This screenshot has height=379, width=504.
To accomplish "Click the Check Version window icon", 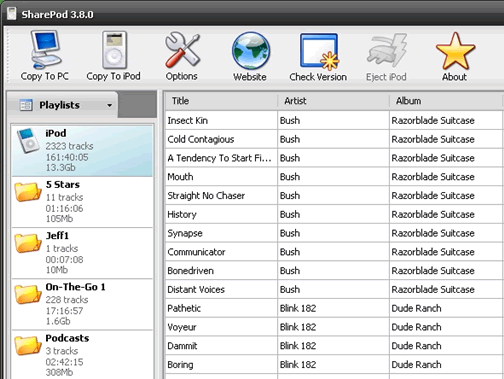I will pos(319,51).
